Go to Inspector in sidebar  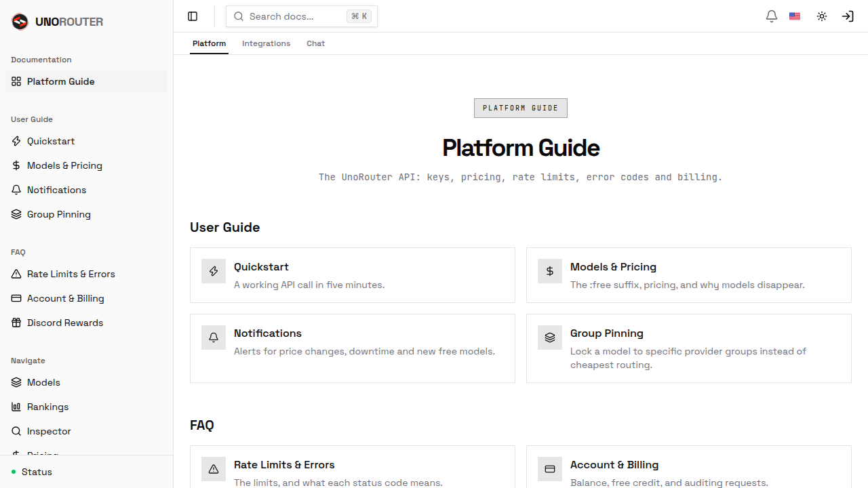87,431
